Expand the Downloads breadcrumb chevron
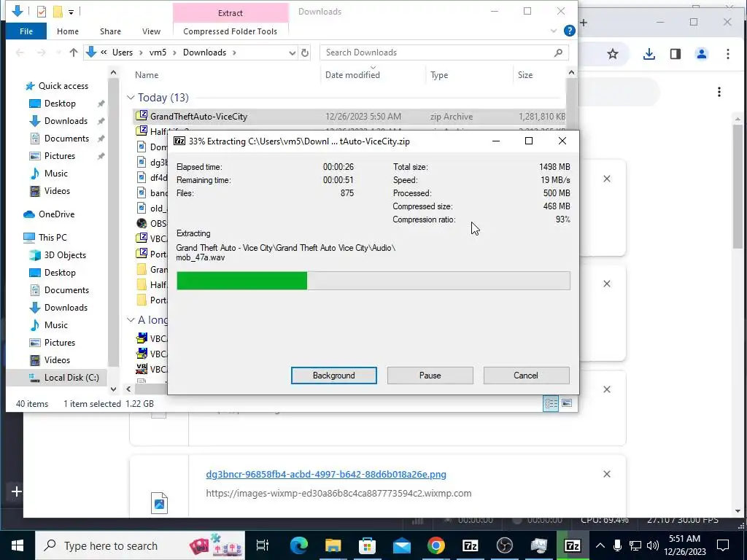Screen dimensions: 747x560 pyautogui.click(x=234, y=52)
